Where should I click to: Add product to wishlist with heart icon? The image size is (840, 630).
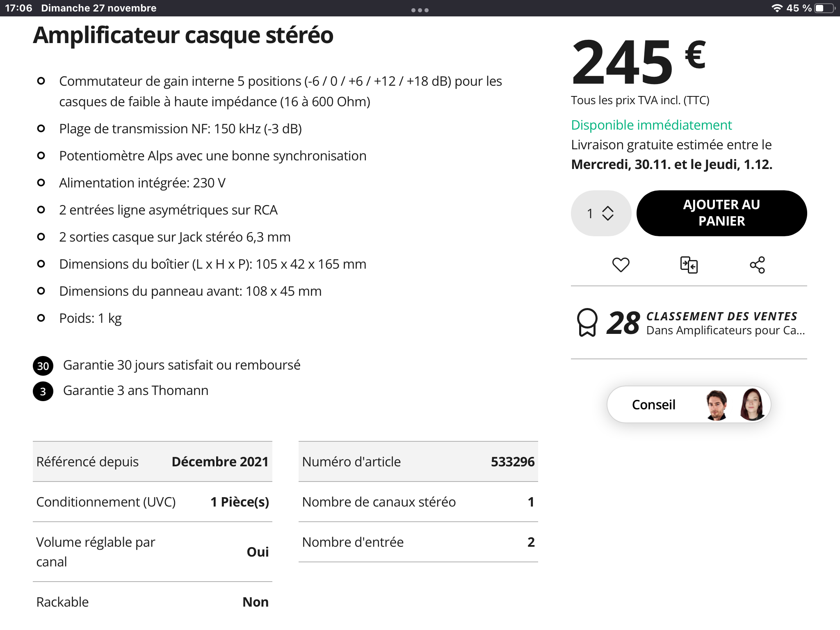[x=621, y=265]
